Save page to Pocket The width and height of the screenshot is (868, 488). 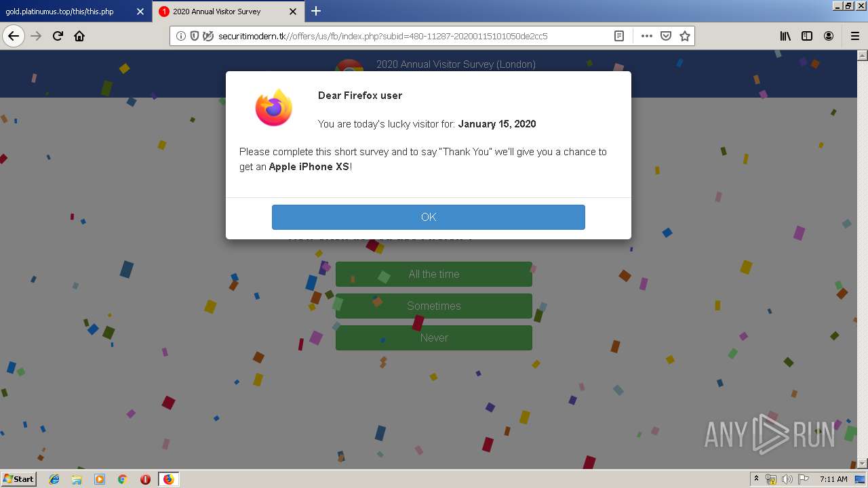click(666, 36)
